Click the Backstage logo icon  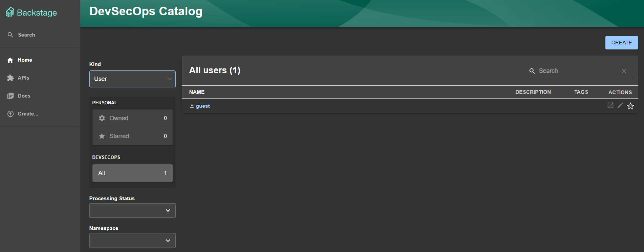pos(10,13)
